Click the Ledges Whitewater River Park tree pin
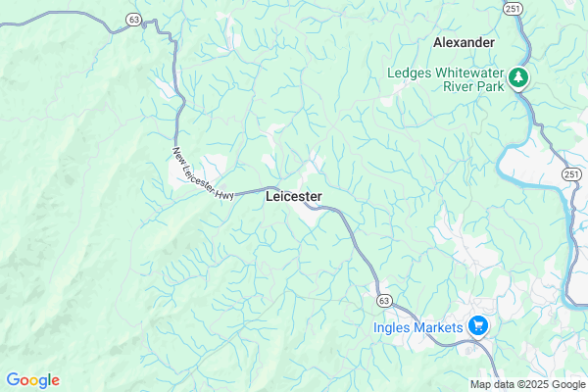Viewport: 588px width, 392px height. click(518, 78)
